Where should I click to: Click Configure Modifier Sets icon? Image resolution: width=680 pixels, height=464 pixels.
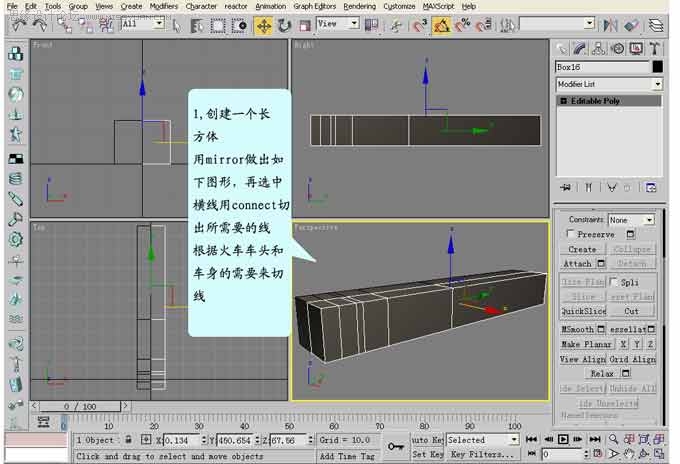(x=651, y=188)
